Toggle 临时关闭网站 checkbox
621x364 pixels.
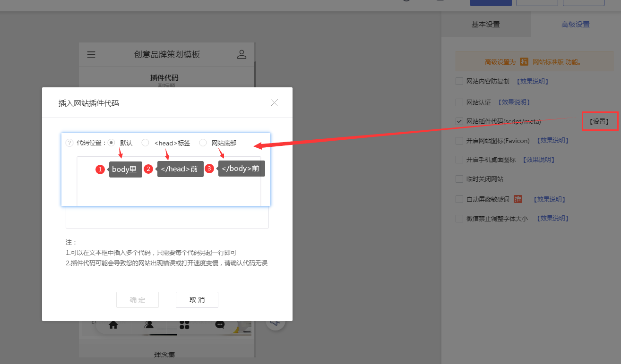tap(459, 179)
